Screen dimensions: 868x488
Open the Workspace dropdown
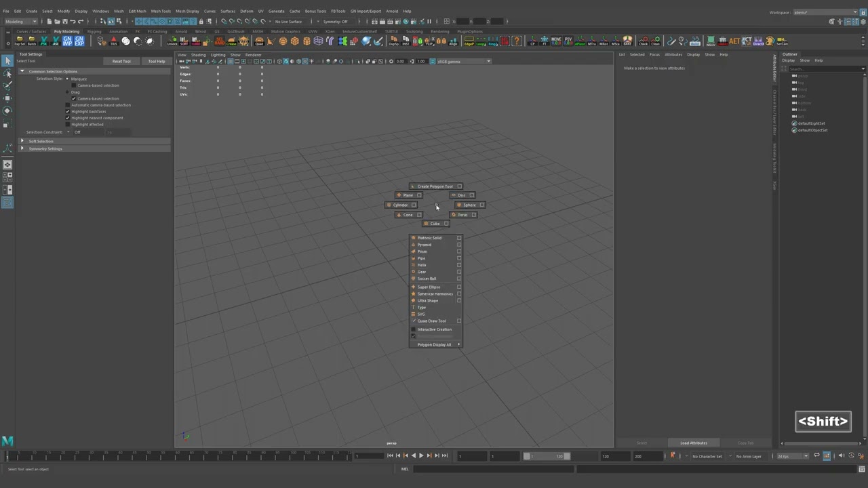coord(825,12)
